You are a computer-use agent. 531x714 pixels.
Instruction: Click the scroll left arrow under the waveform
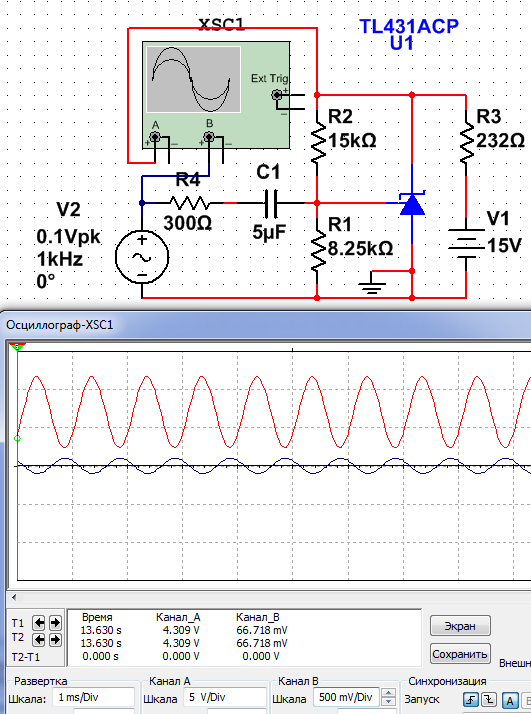(14, 597)
